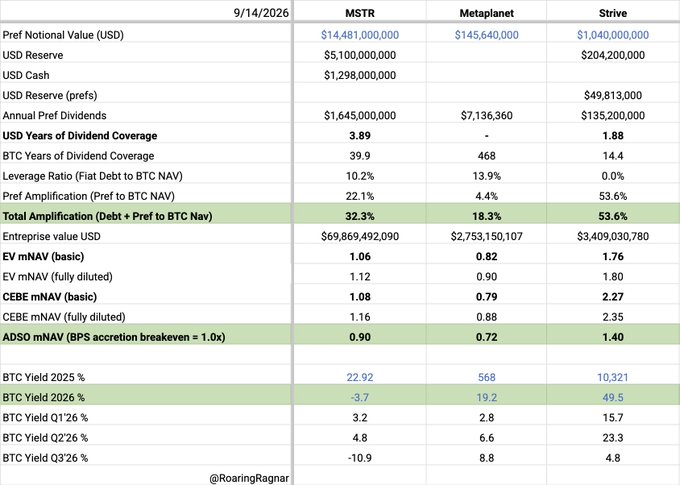Click the EV mNAV (fully diluted) label
This screenshot has width=680, height=485.
click(x=57, y=277)
